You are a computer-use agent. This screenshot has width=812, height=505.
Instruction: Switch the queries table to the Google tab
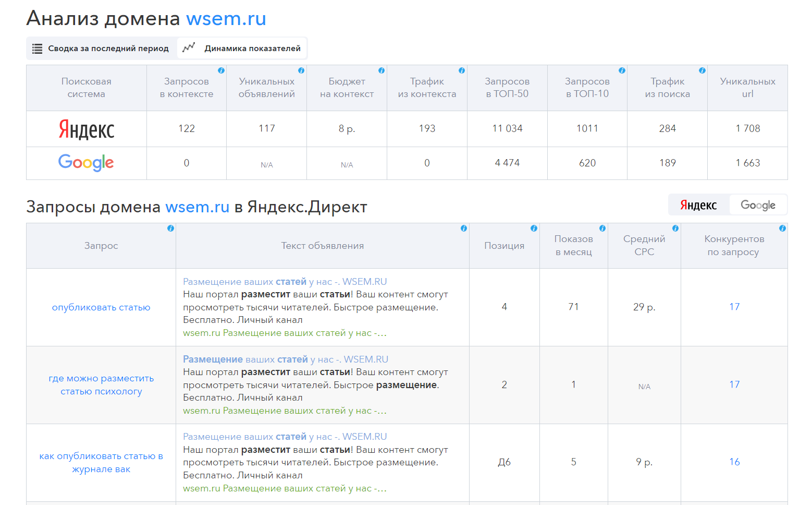click(758, 205)
